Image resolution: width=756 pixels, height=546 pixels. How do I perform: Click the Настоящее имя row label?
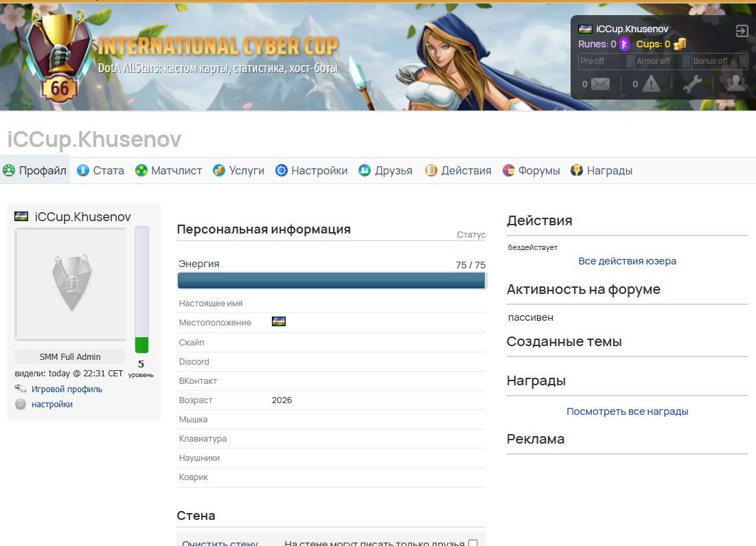point(211,304)
